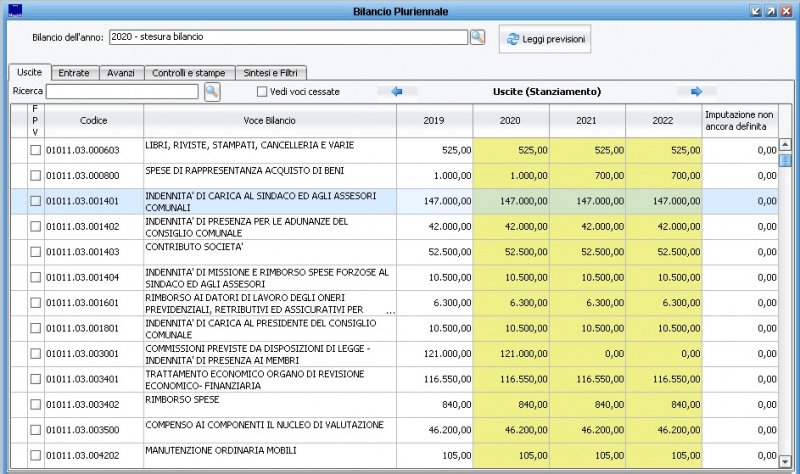
Task: Click the Voce Bilancio column header
Action: 269,120
